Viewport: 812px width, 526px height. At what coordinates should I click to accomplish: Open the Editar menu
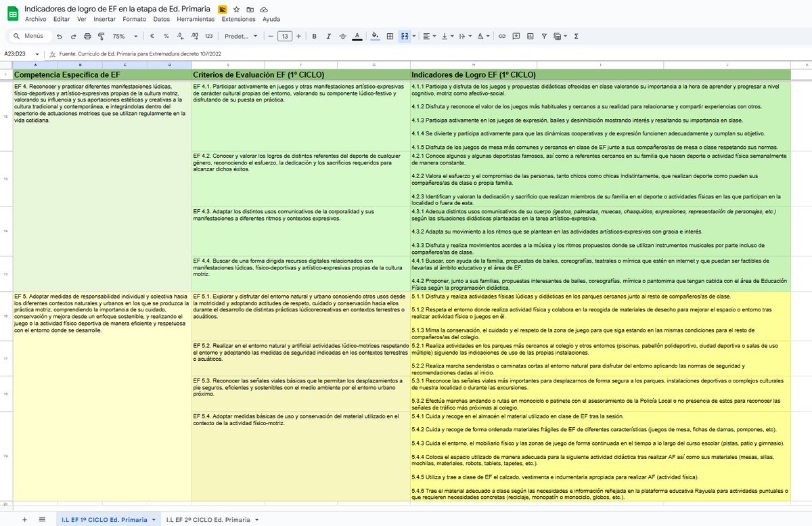(x=62, y=19)
